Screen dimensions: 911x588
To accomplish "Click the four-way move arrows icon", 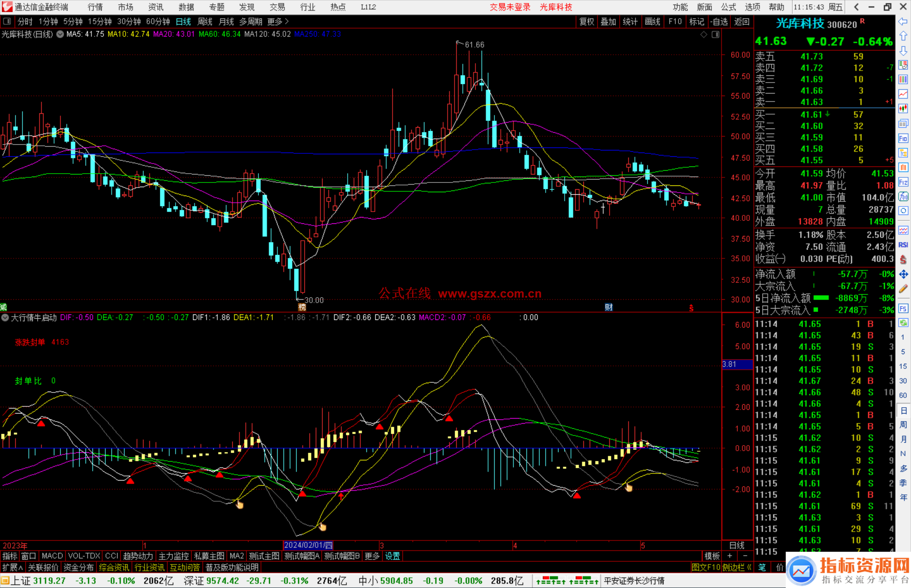I will point(903,274).
